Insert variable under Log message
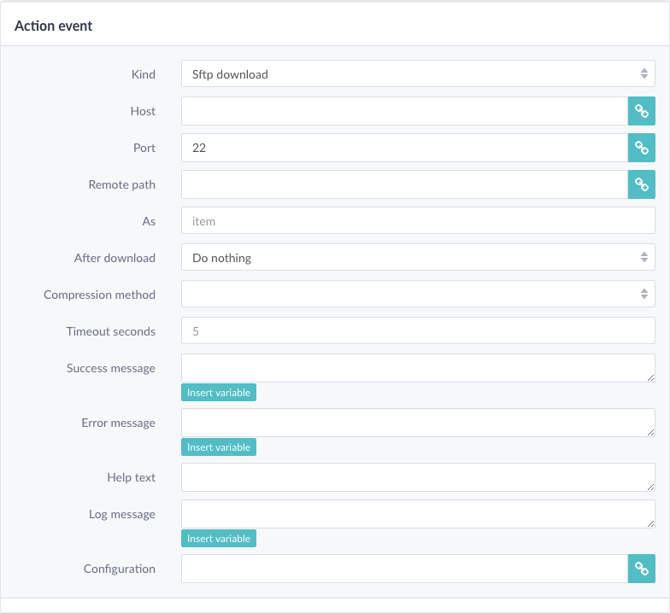The image size is (670, 613). click(218, 538)
